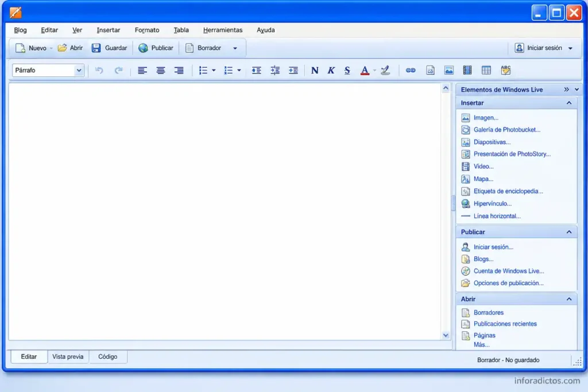Click Presentación de PhotoStory... link
This screenshot has height=392, width=588.
[512, 154]
